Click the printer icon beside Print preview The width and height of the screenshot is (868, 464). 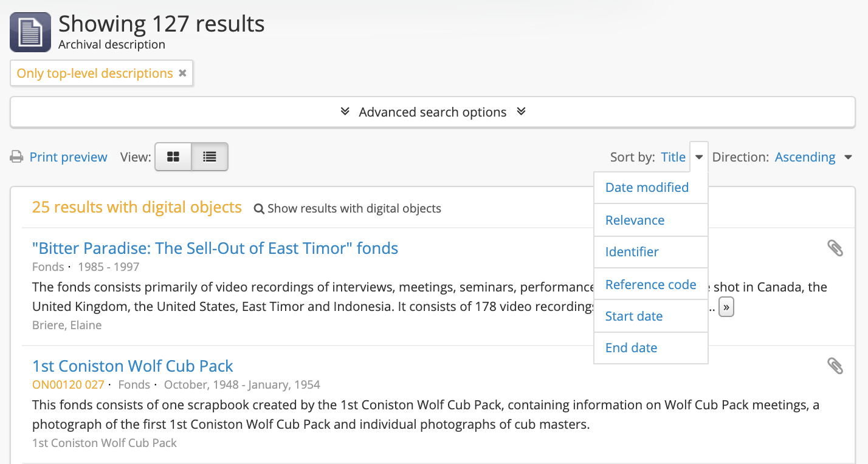16,156
